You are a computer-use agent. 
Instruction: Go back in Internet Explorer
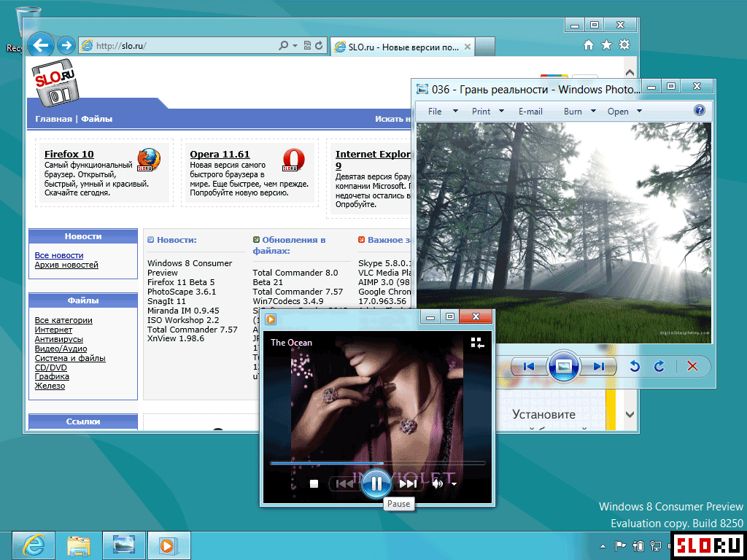[41, 44]
